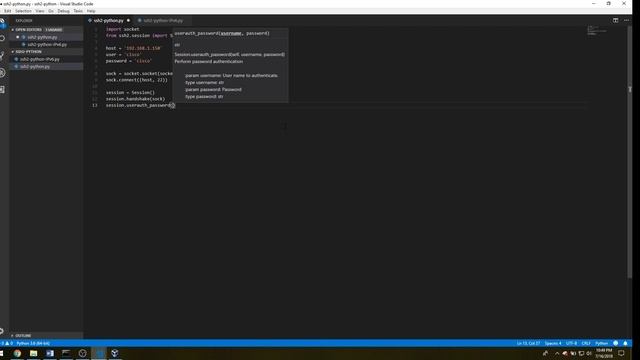Click the Ln 13 cursor position indicator
This screenshot has width=640, height=360.
pos(528,343)
